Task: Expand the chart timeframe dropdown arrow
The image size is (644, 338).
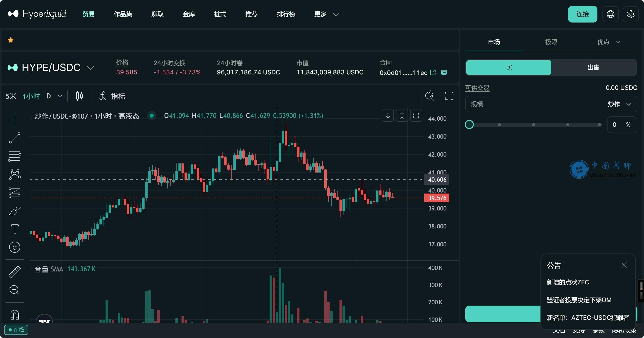Action: (60, 96)
